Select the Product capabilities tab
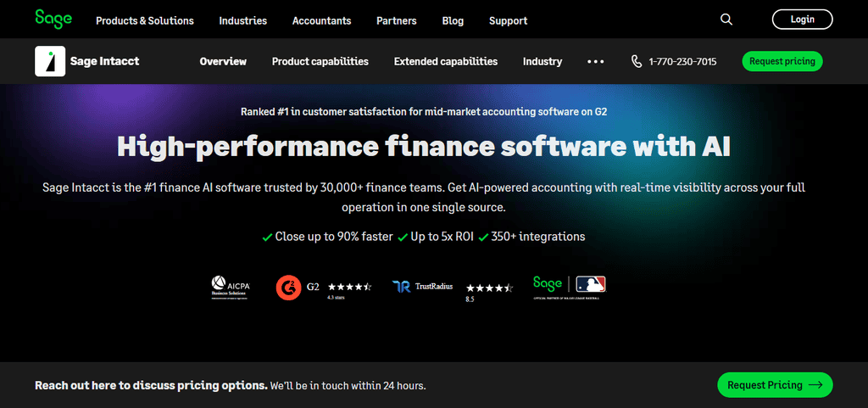Viewport: 868px width, 408px height. [x=320, y=61]
